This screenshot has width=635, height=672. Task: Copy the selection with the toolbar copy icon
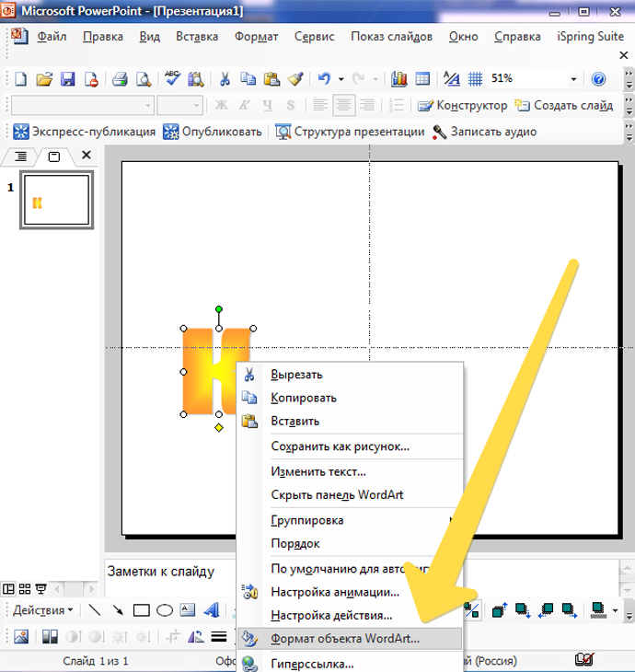click(248, 79)
